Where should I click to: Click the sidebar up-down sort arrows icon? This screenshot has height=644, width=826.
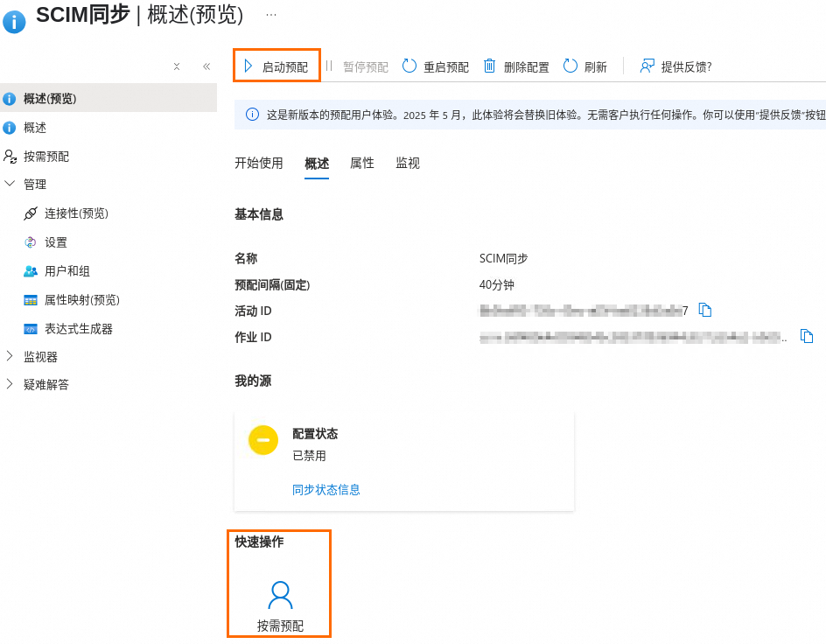pyautogui.click(x=177, y=66)
